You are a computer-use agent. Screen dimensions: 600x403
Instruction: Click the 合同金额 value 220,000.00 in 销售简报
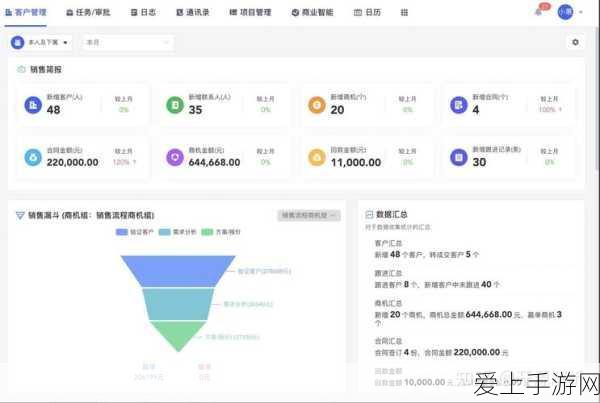pyautogui.click(x=73, y=162)
